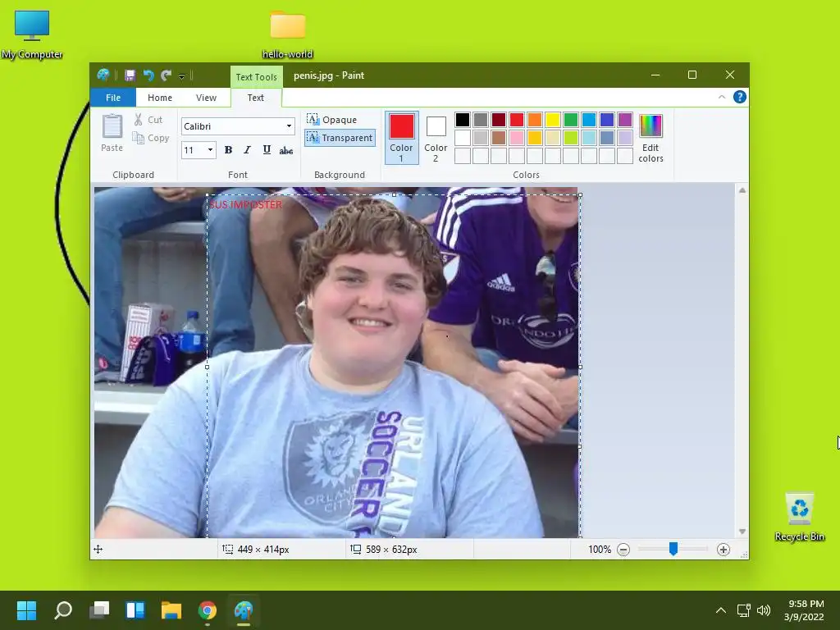840x630 pixels.
Task: Collapse the ribbon with the chevron
Action: click(x=722, y=97)
